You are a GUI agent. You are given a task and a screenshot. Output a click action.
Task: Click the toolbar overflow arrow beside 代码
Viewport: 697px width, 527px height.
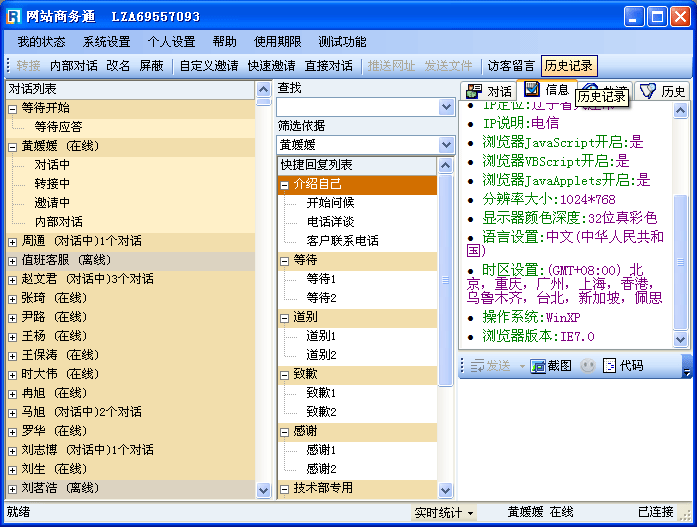686,368
